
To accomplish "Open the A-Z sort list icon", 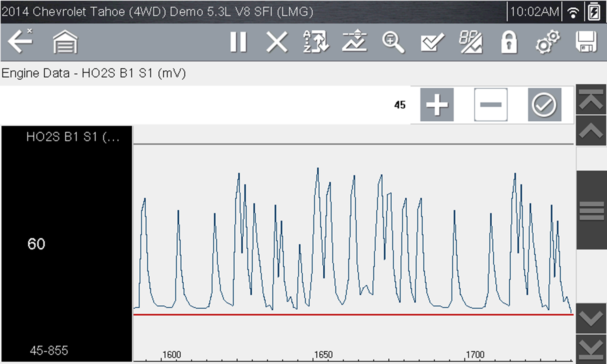I will [316, 42].
